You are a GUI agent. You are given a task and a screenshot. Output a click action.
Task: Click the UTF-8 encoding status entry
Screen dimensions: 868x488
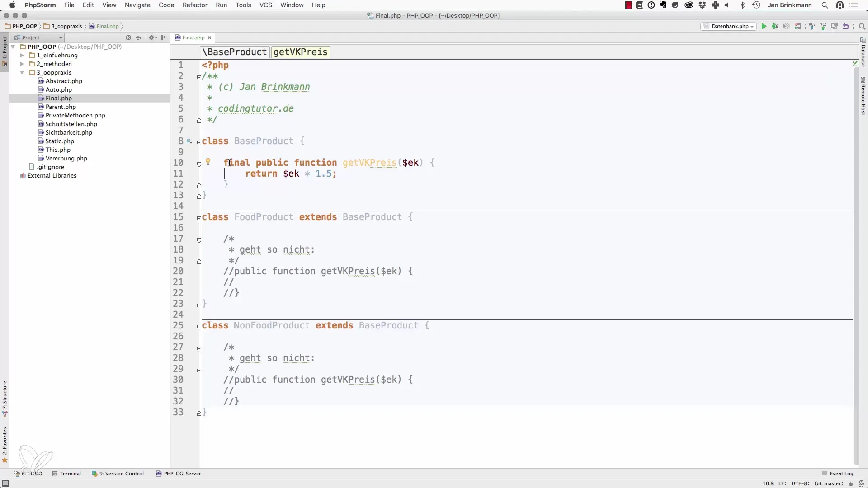801,483
